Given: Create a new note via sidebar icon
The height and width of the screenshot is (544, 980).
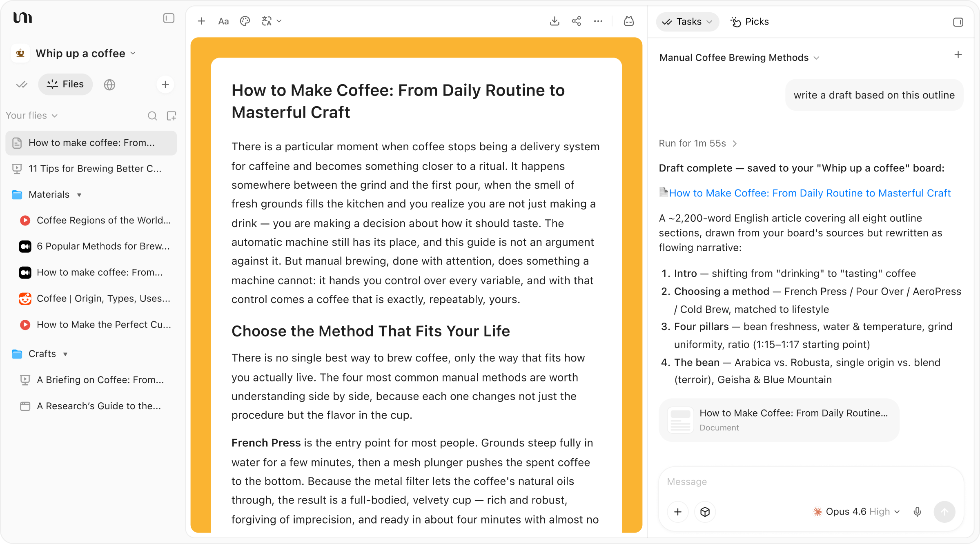Looking at the screenshot, I should click(171, 116).
